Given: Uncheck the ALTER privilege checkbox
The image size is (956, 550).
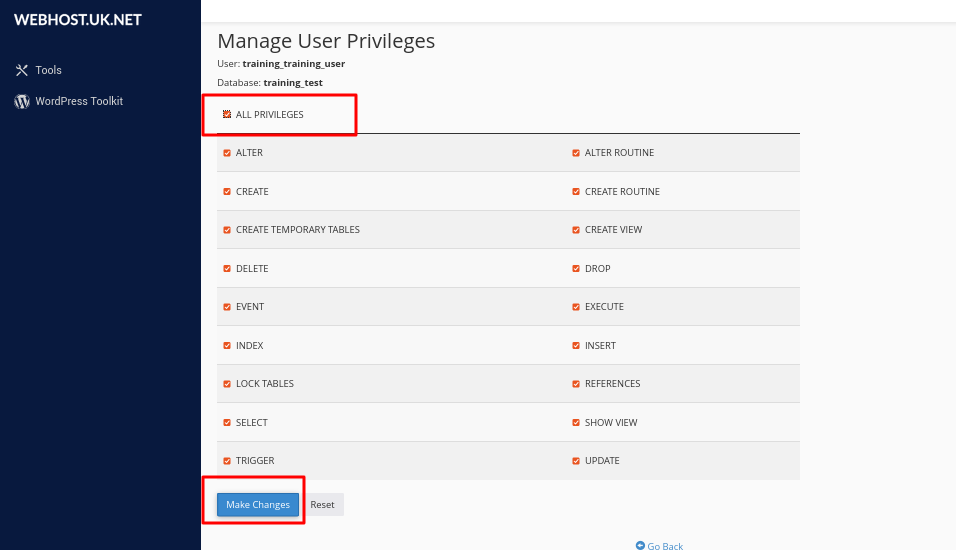Looking at the screenshot, I should pos(227,153).
